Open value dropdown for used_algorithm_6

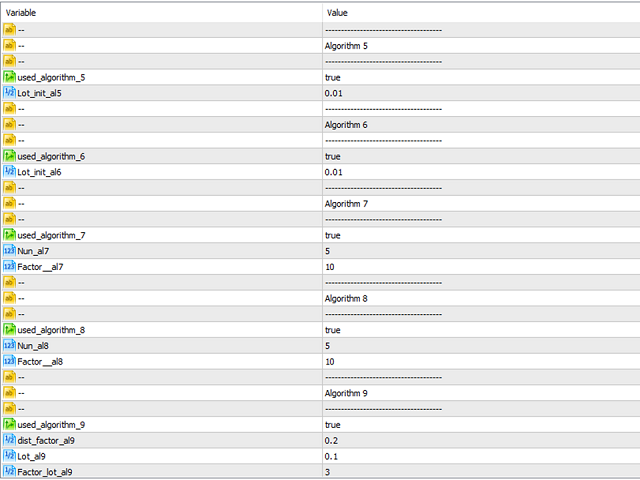[x=482, y=156]
